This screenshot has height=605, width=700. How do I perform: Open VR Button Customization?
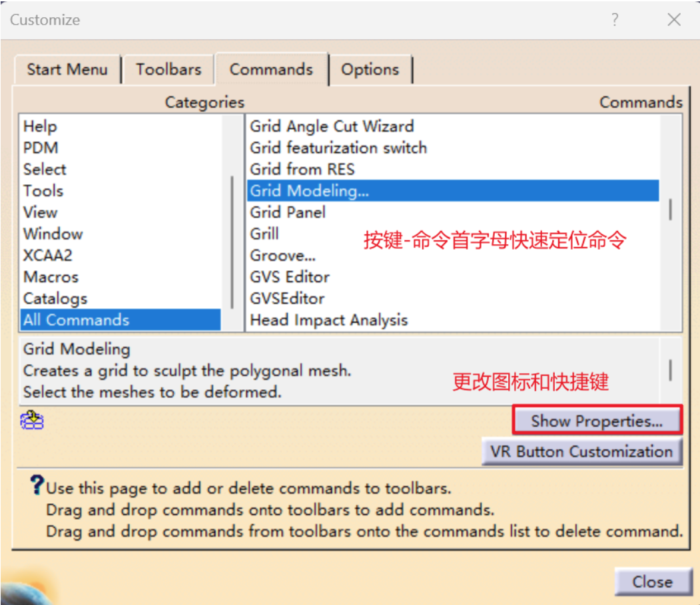581,451
